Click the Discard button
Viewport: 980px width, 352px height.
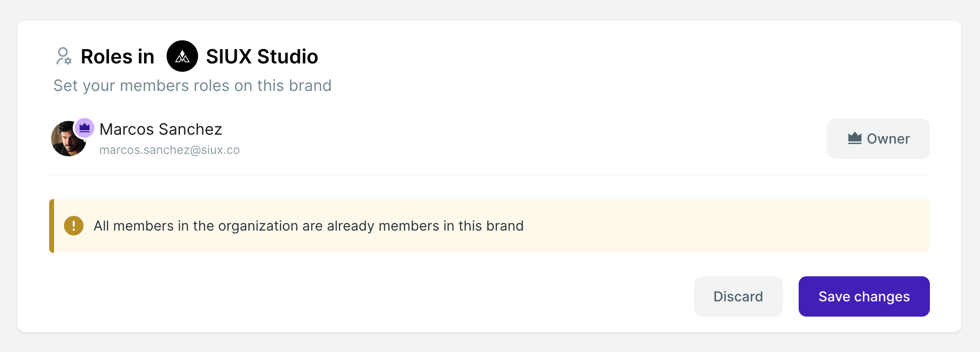coord(738,296)
